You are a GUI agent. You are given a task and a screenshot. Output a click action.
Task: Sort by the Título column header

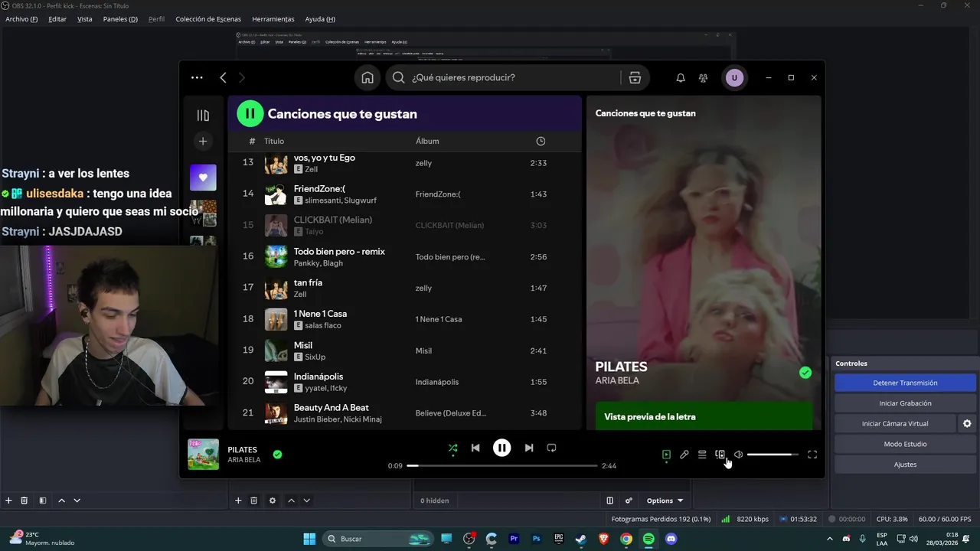click(x=274, y=141)
